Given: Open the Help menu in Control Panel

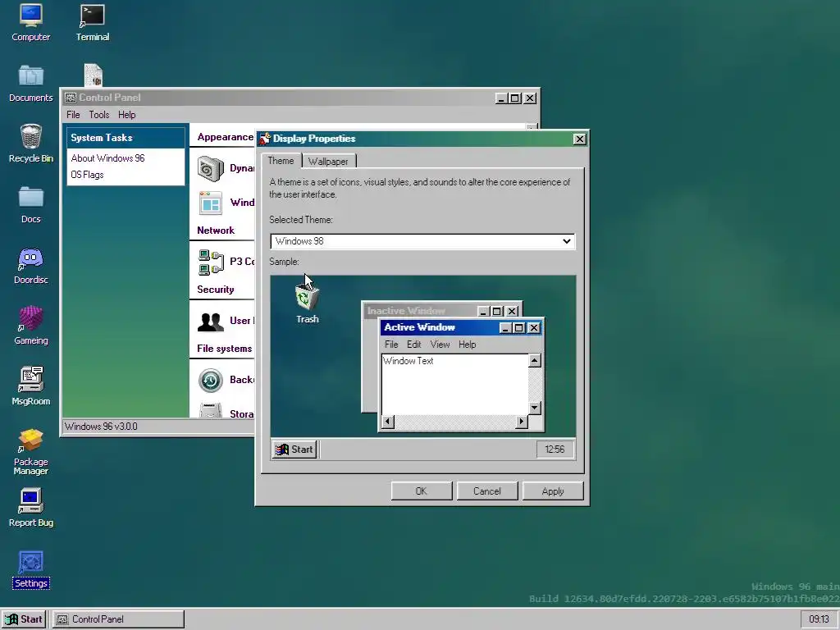Looking at the screenshot, I should coord(127,115).
